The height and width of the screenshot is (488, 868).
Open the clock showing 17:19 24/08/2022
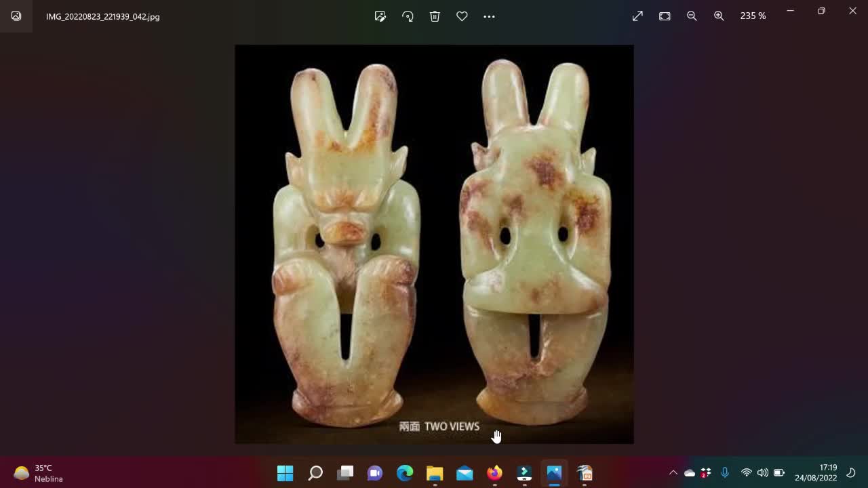coord(816,472)
